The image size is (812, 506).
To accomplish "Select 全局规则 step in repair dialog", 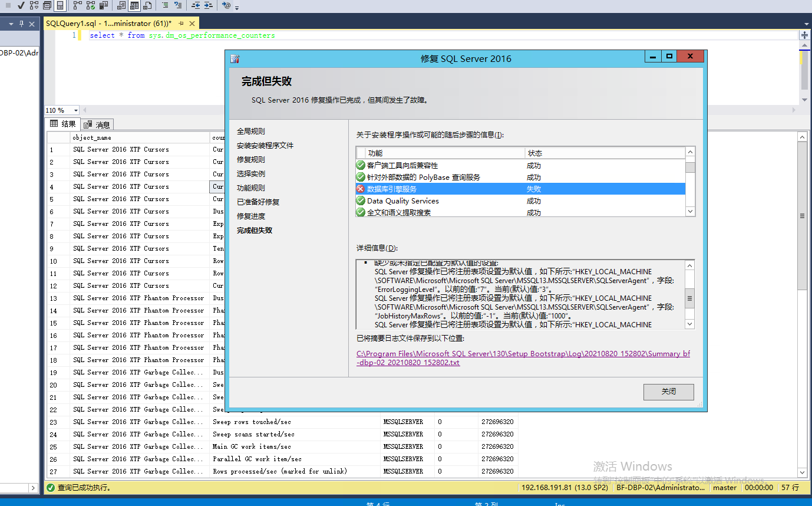I will [x=251, y=132].
